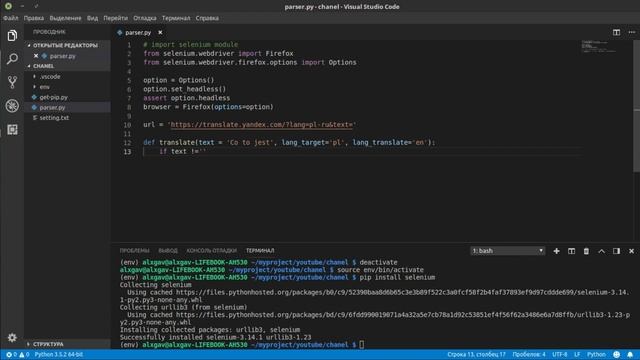Screen dimensions: 640x360
Task: Open the Терминал menu
Action: [176, 18]
